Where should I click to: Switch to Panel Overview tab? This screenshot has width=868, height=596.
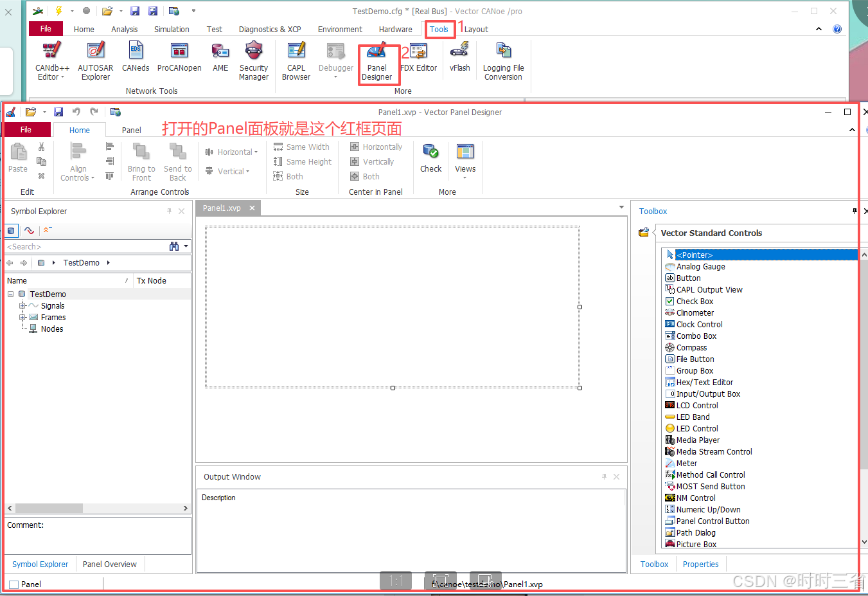click(110, 564)
